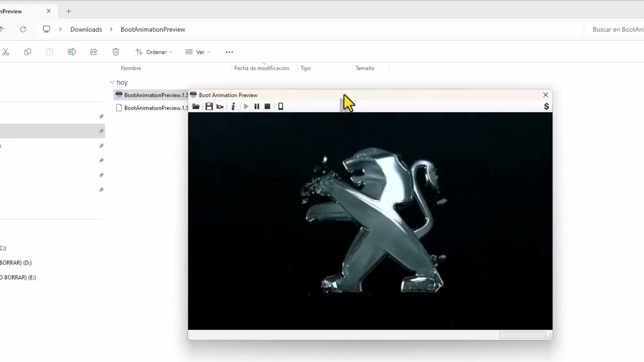Click the video camera record icon
Image resolution: width=644 pixels, height=362 pixels.
[x=220, y=107]
